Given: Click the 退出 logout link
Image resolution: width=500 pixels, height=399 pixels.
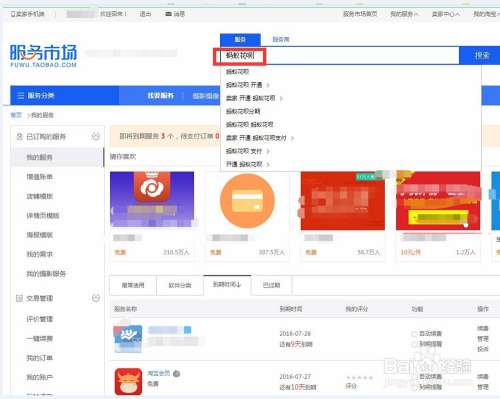Looking at the screenshot, I should pyautogui.click(x=145, y=14).
